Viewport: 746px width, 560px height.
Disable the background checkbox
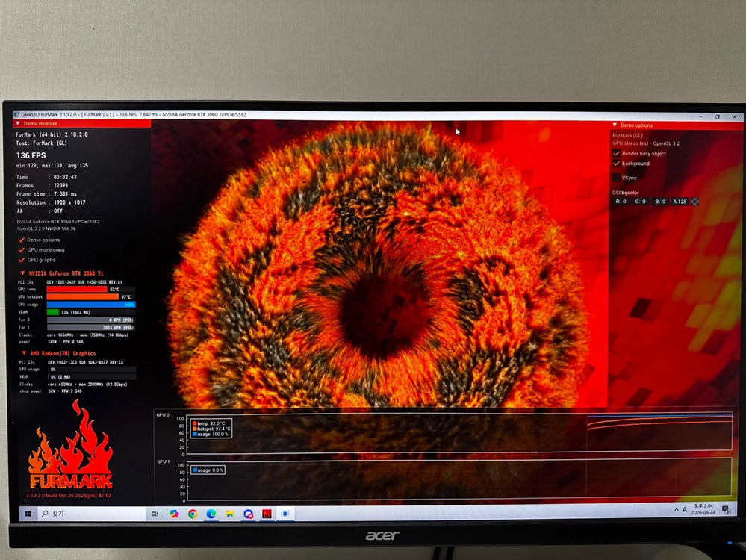(x=617, y=164)
